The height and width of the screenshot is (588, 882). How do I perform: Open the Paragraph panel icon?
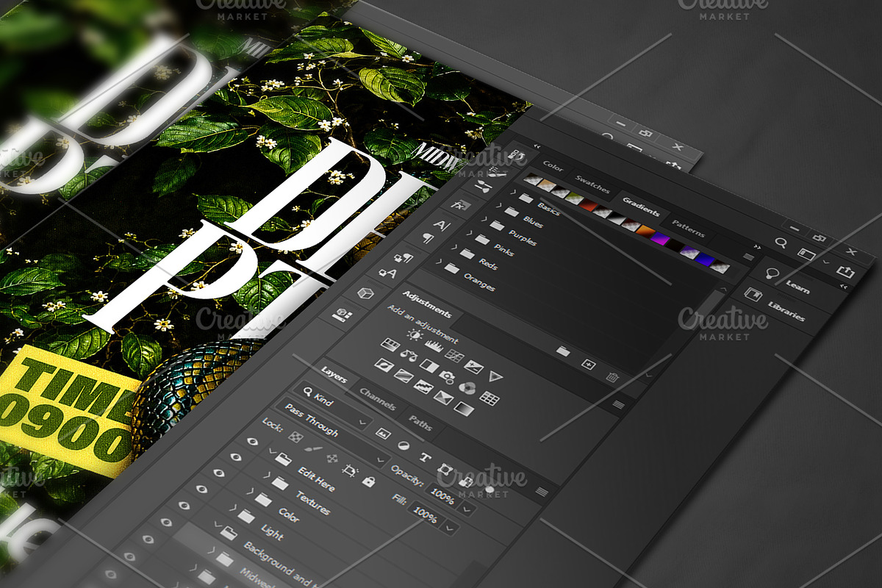click(428, 238)
